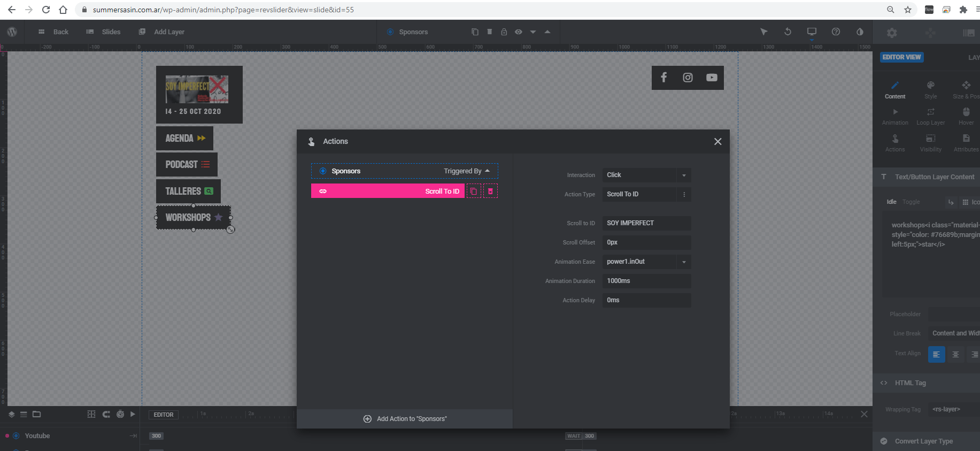Select the Scroll To ID action row

point(388,191)
